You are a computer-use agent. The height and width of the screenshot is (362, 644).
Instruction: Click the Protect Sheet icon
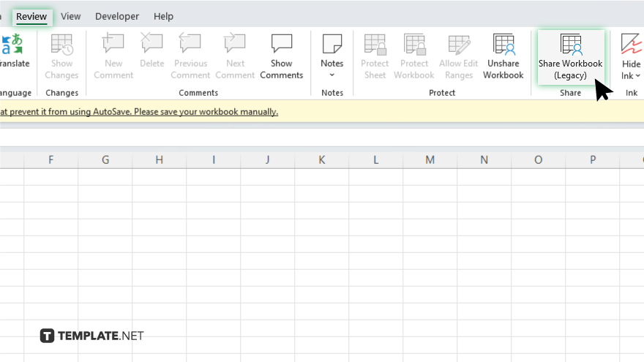coord(375,45)
